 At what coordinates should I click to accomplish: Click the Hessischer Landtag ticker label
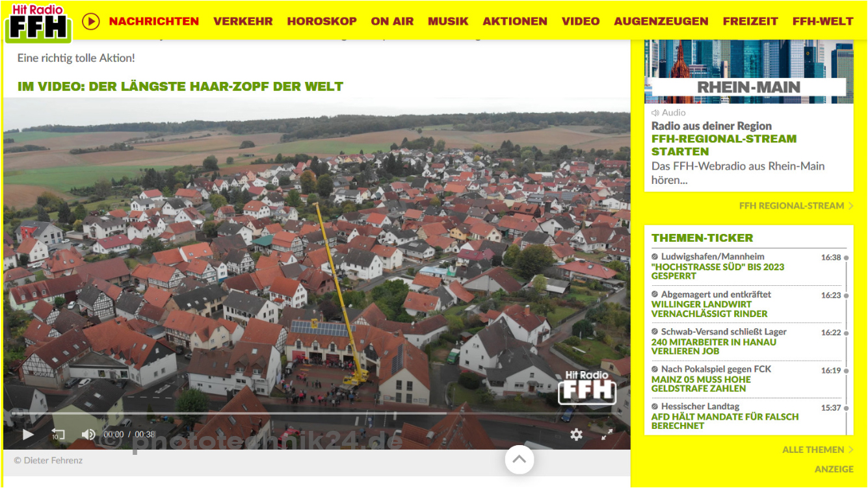click(700, 406)
